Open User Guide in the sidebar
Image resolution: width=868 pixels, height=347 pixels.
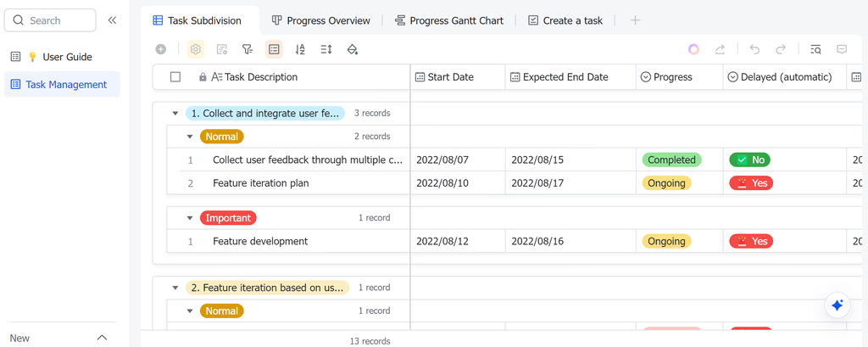[x=62, y=57]
